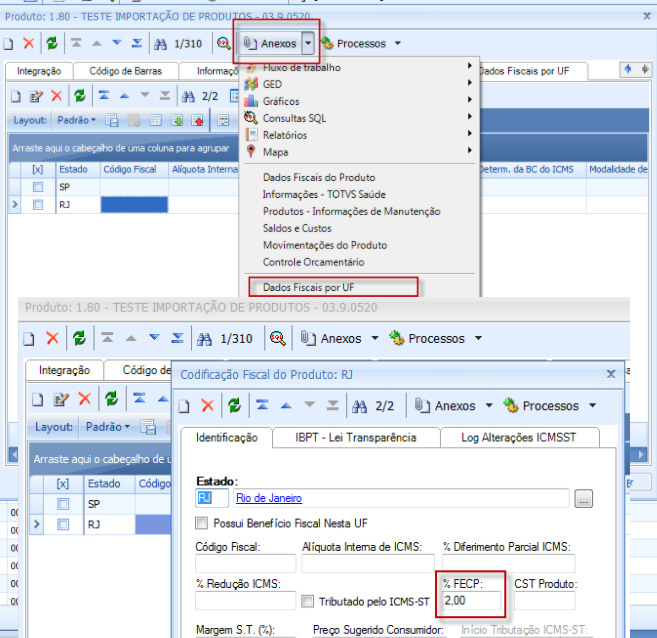Click the % FECP input field

471,601
